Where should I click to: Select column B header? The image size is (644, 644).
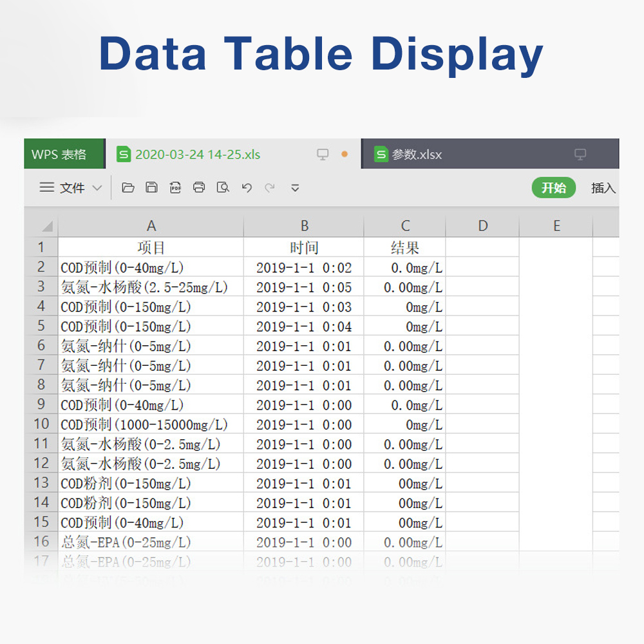(304, 226)
